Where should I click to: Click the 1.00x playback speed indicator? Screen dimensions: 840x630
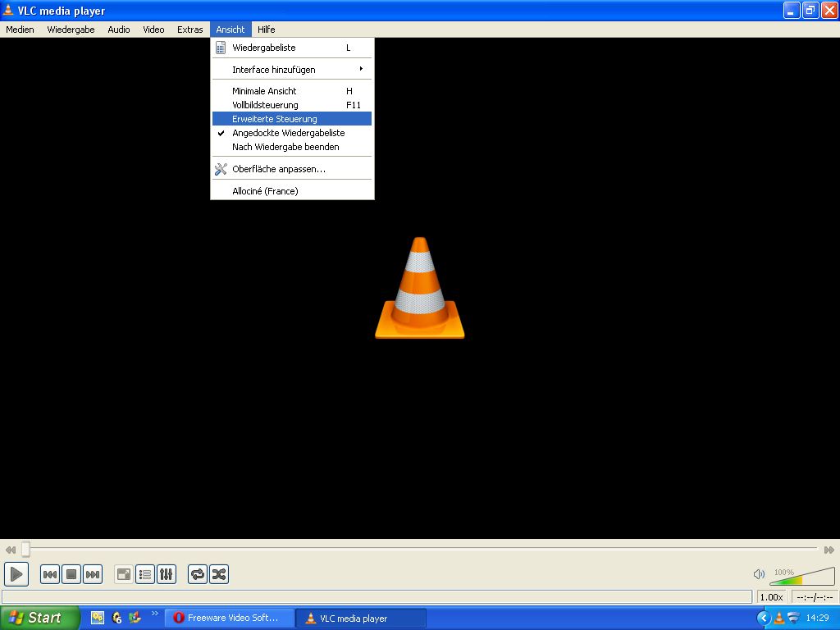coord(771,597)
